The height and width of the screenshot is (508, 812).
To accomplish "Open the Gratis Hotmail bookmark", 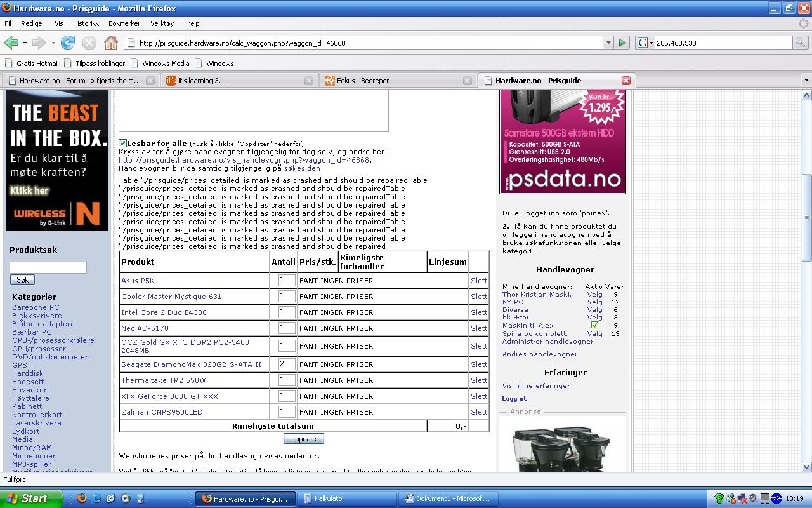I will point(32,63).
